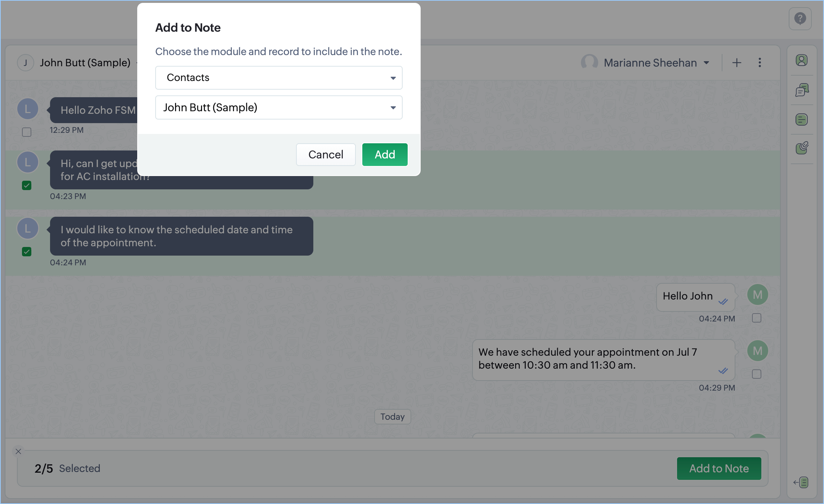Image resolution: width=824 pixels, height=504 pixels.
Task: Collapse the side panel arrow icon
Action: pos(801,482)
